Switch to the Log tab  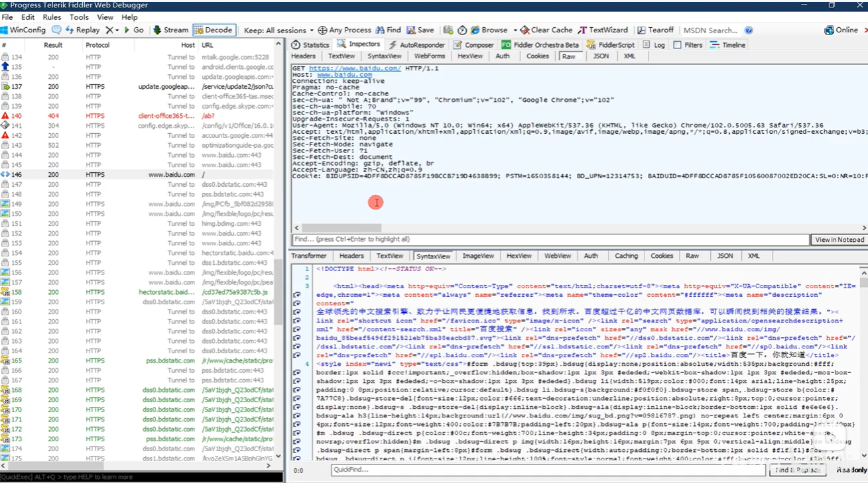coord(654,44)
